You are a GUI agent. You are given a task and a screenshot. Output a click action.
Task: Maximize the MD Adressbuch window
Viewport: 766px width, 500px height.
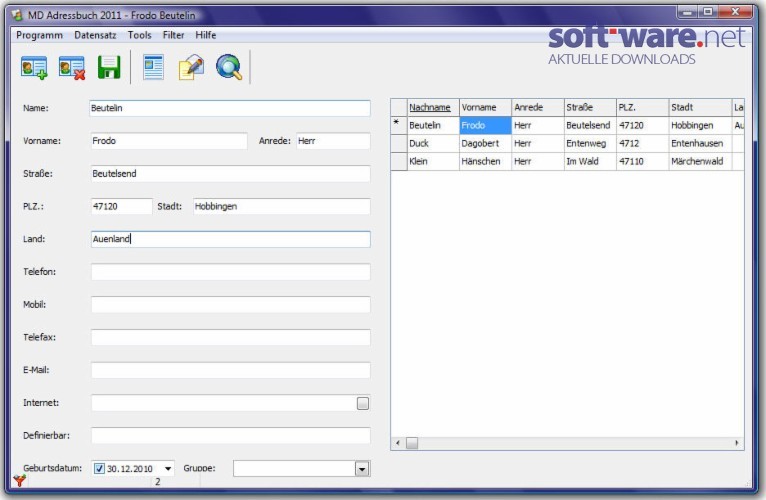pos(707,12)
